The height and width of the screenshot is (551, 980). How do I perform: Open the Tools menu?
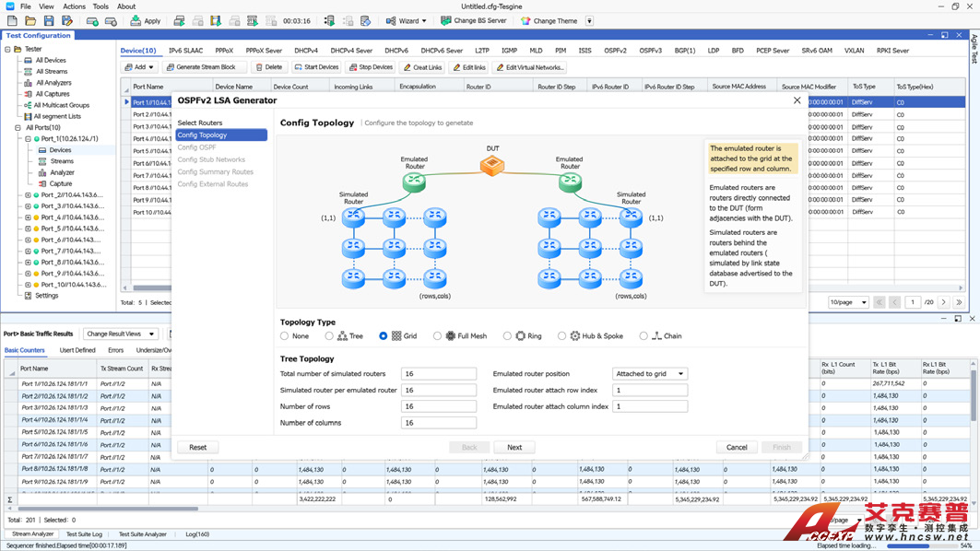click(x=100, y=6)
